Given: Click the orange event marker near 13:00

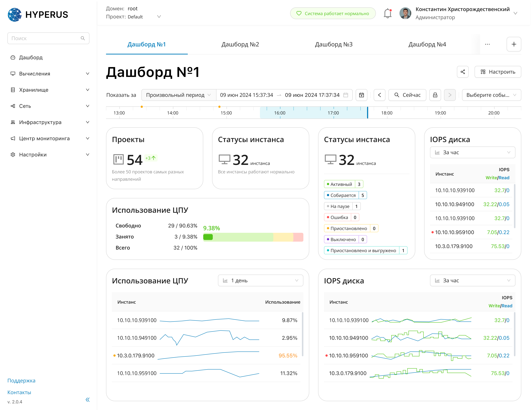Looking at the screenshot, I should pos(142,107).
